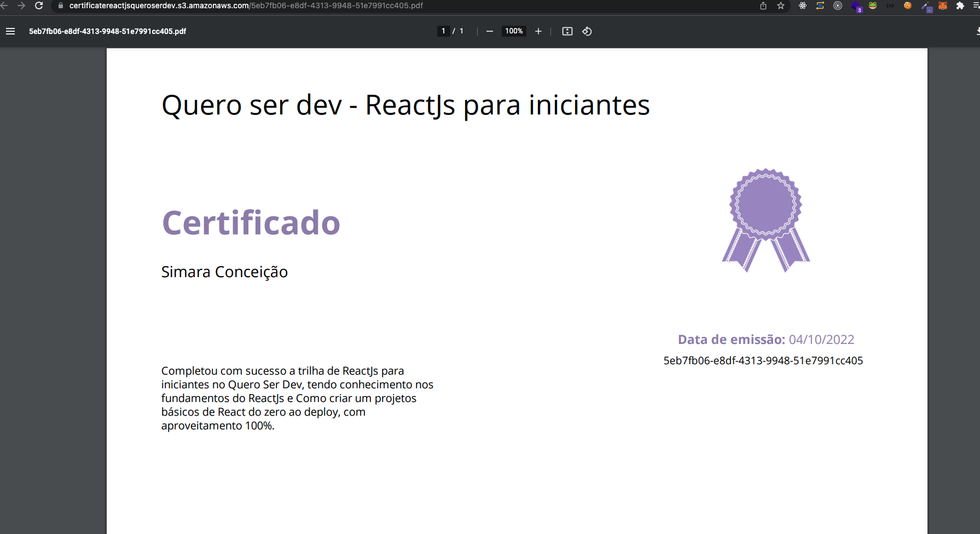Go forward with the forward arrow

click(x=21, y=5)
